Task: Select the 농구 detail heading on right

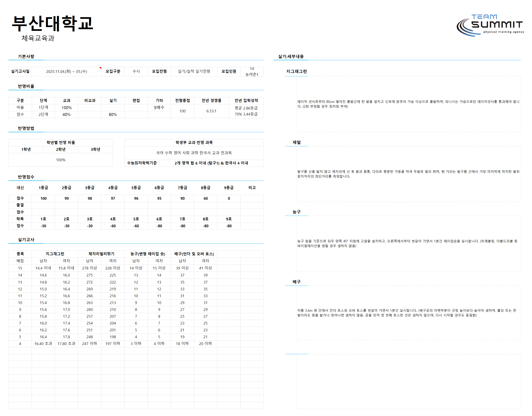Action: [x=296, y=212]
